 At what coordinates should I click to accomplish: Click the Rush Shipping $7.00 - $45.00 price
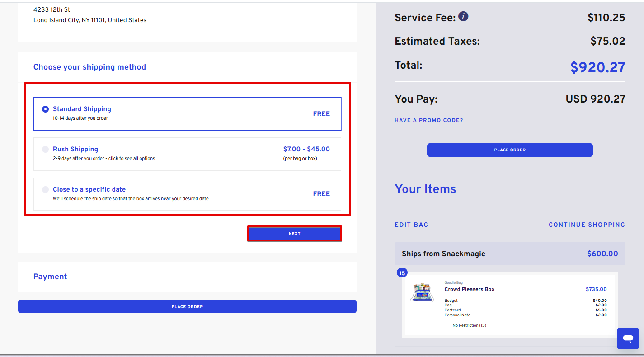(x=306, y=149)
